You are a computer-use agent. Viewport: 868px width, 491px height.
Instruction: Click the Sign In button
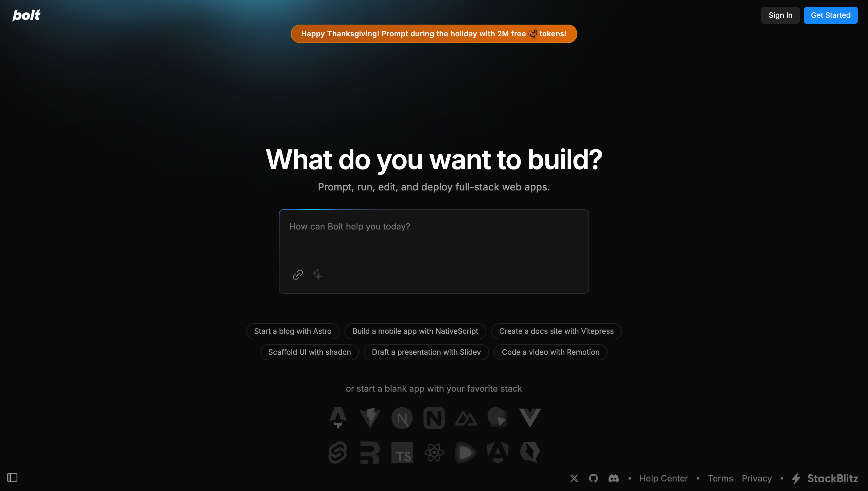[x=780, y=15]
